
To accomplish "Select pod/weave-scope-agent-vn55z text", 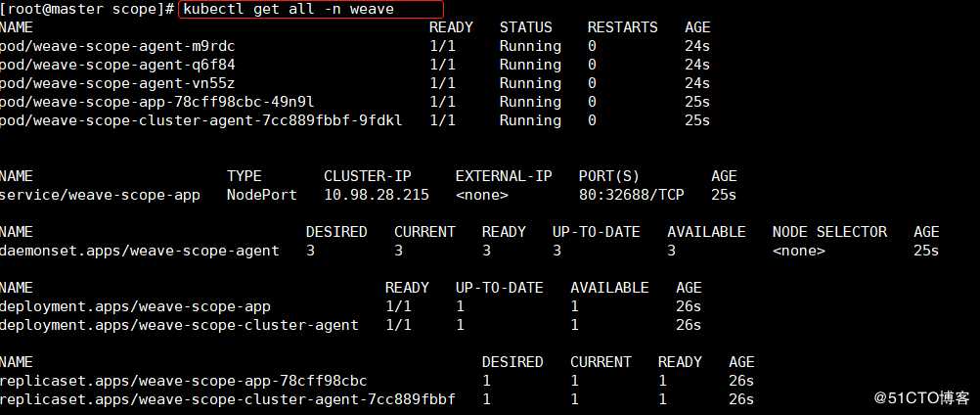I will 117,84.
